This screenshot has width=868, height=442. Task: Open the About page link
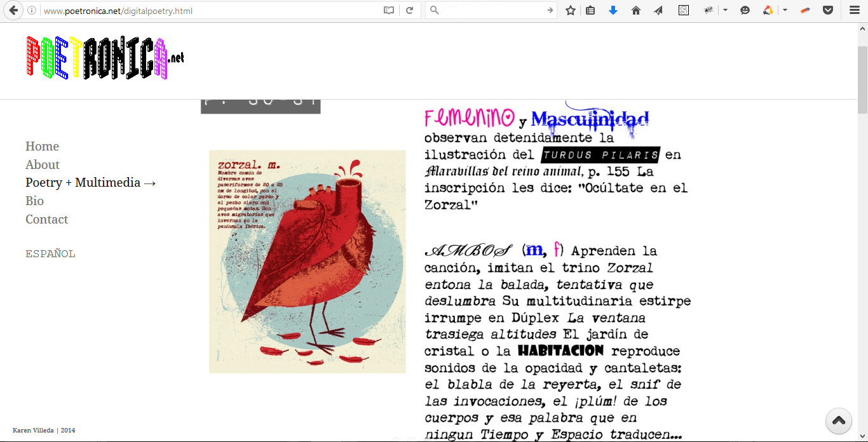click(x=43, y=164)
